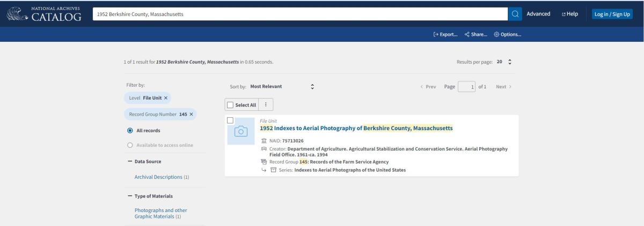This screenshot has height=226, width=644.
Task: Open the Sort by Most Relevant dropdown
Action: pos(282,87)
